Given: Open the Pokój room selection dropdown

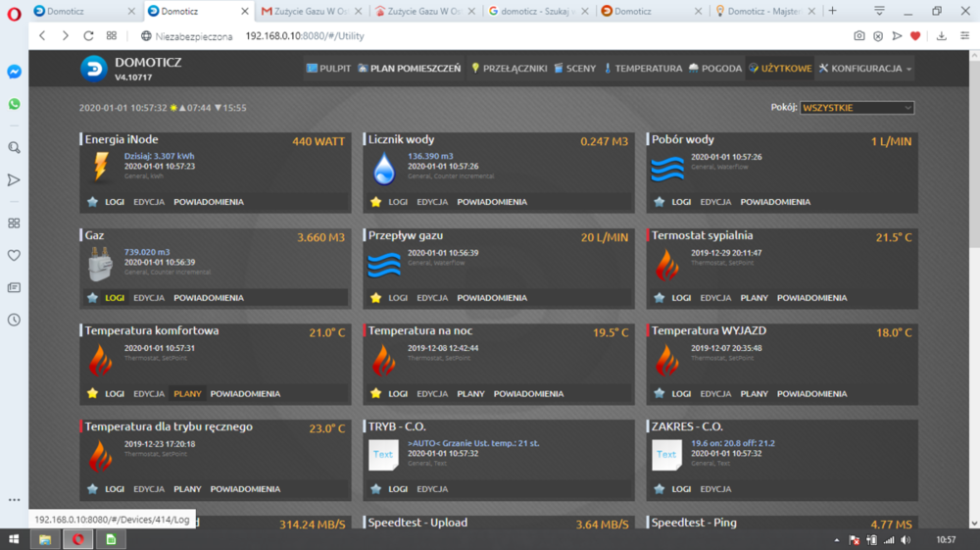Looking at the screenshot, I should pos(857,108).
